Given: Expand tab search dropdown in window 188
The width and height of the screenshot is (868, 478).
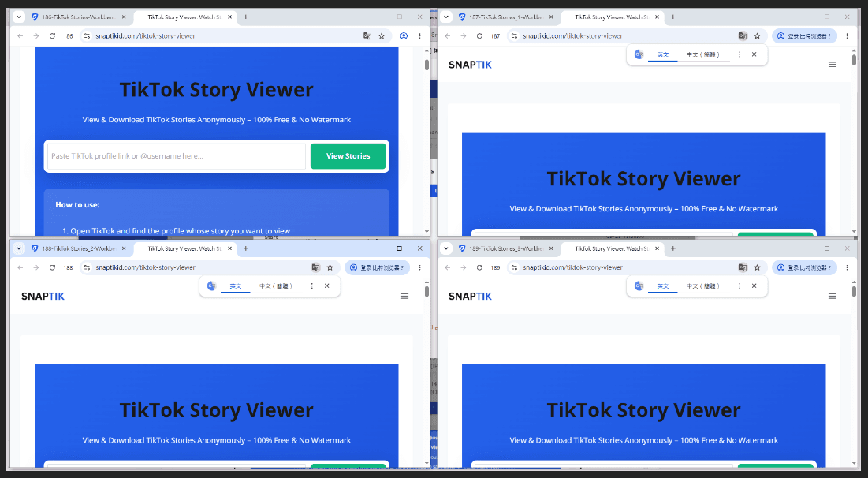Looking at the screenshot, I should (x=19, y=248).
